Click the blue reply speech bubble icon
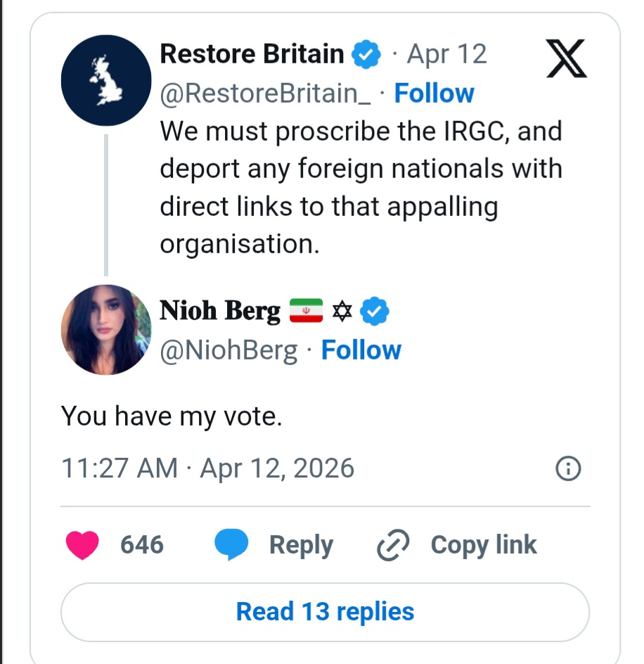 (x=231, y=545)
